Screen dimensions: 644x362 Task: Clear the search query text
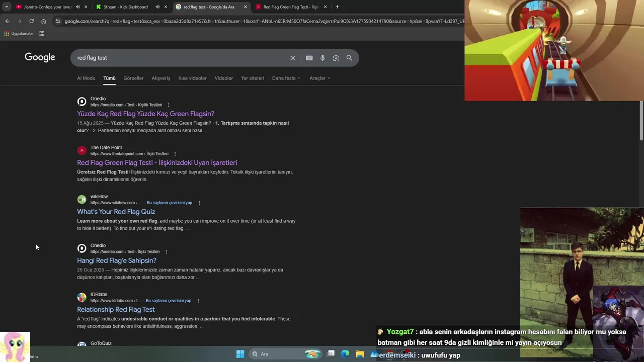(293, 58)
